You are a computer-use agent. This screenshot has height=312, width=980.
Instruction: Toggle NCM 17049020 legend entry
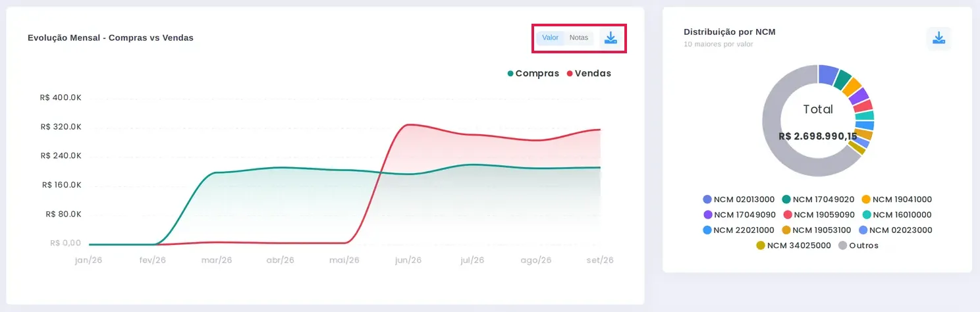[818, 199]
